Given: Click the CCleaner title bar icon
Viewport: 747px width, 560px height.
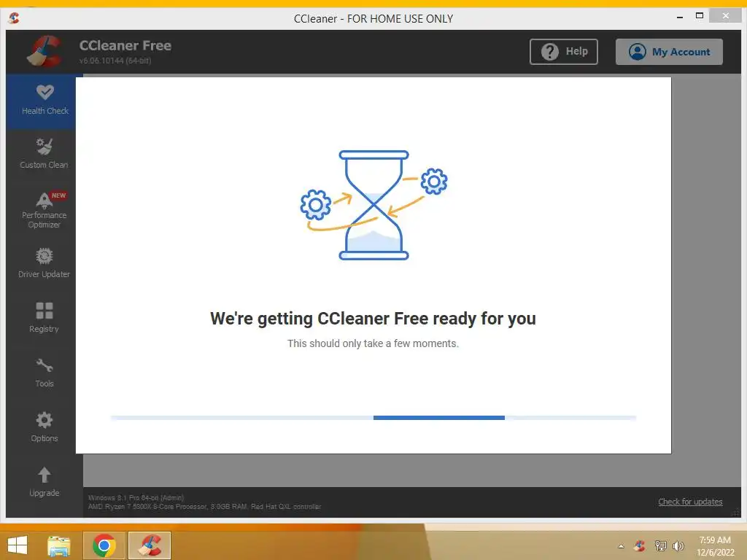Looking at the screenshot, I should tap(15, 18).
